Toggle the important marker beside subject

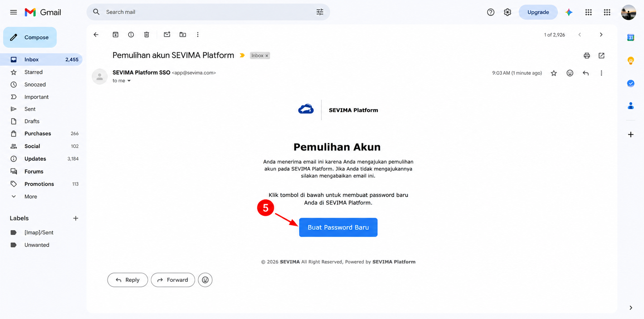(242, 55)
